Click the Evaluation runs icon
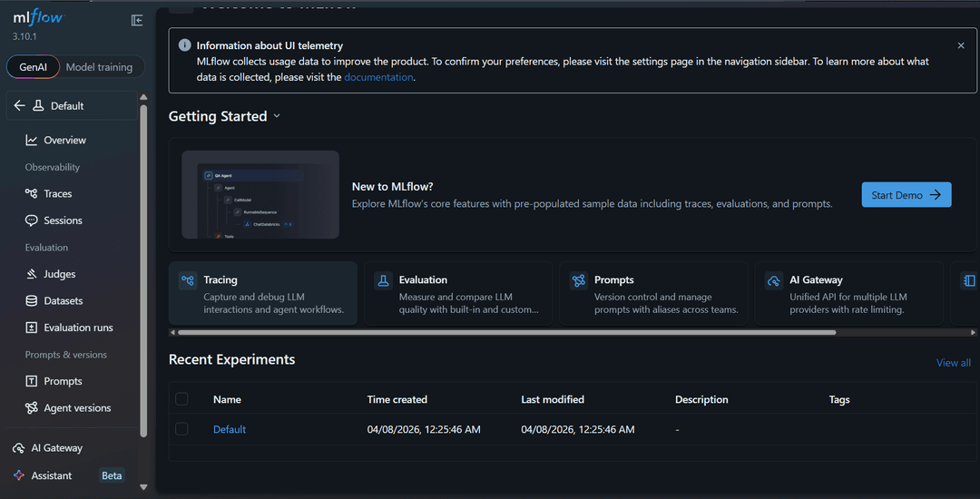Image resolution: width=980 pixels, height=499 pixels. 31,328
